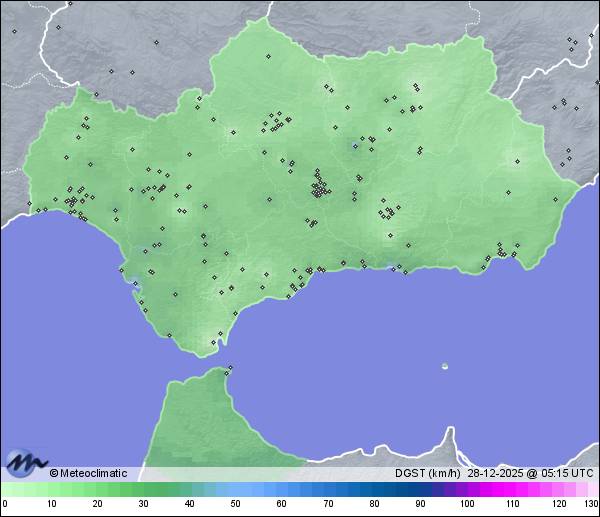Image resolution: width=600 pixels, height=517 pixels.
Task: Click the 120 km/h pink scale swatch
Action: (558, 490)
